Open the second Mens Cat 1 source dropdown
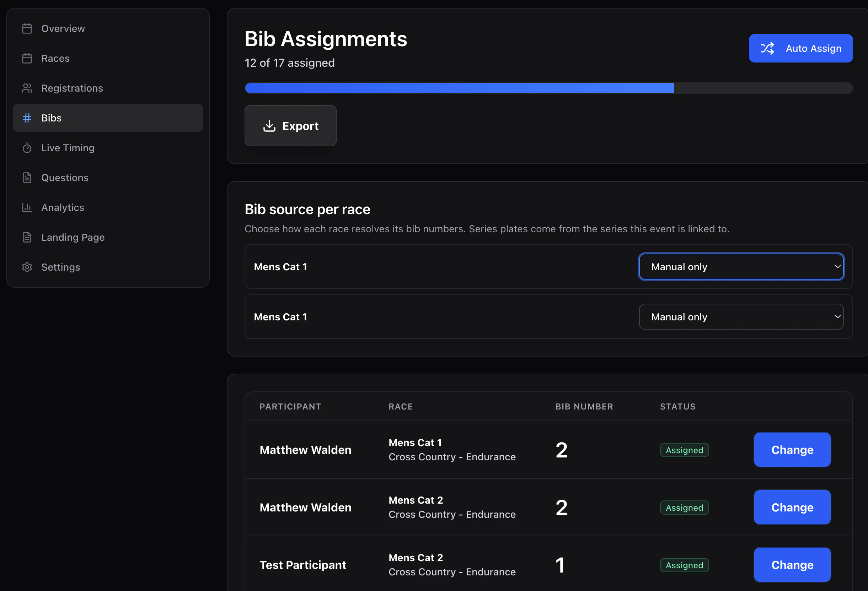The image size is (868, 591). pos(741,317)
